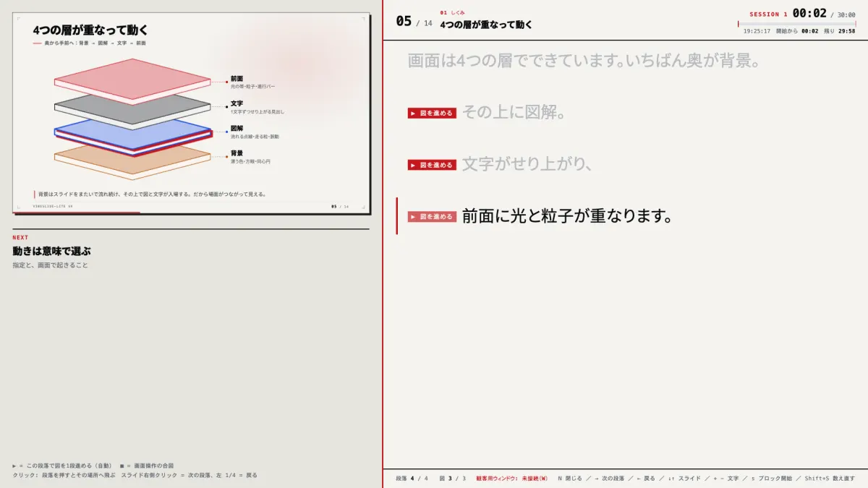Viewport: 868px width, 488px height.
Task: Click the slide preview heading '4つの層が重なって動く'
Action: point(90,30)
